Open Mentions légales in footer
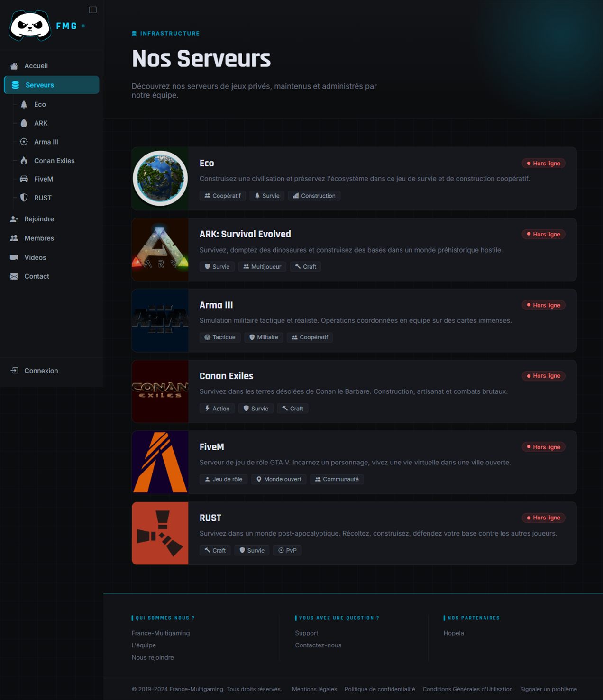 (x=314, y=689)
